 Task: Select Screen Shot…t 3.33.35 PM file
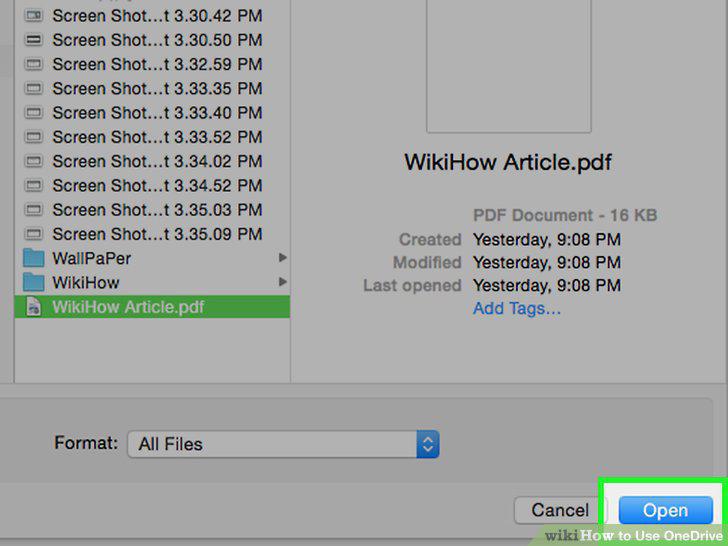point(152,88)
